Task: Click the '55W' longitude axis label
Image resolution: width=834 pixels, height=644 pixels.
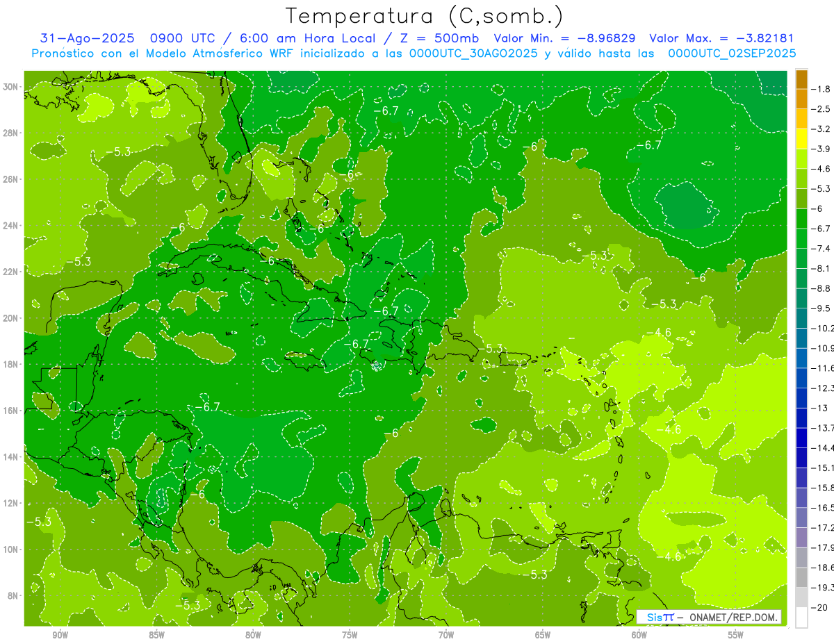Action: [736, 635]
